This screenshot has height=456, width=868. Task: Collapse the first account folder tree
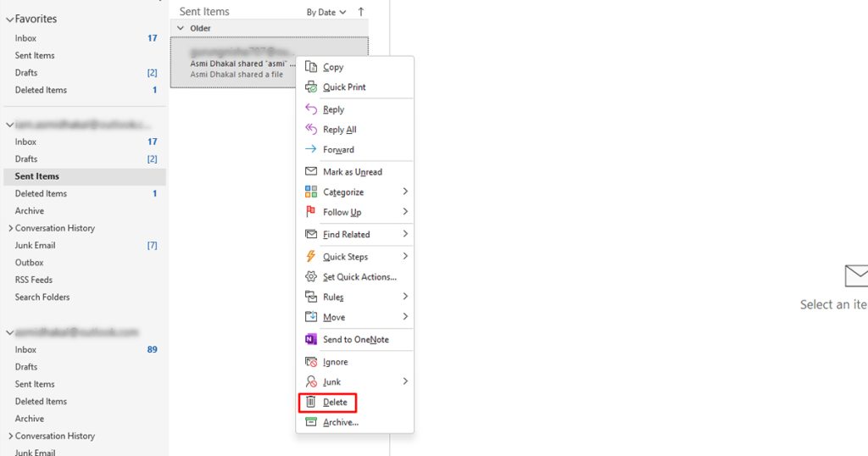(x=9, y=125)
